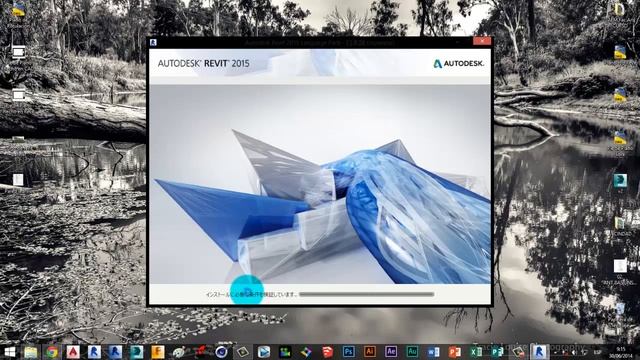Launch Adobe Audition from the taskbar

412,351
